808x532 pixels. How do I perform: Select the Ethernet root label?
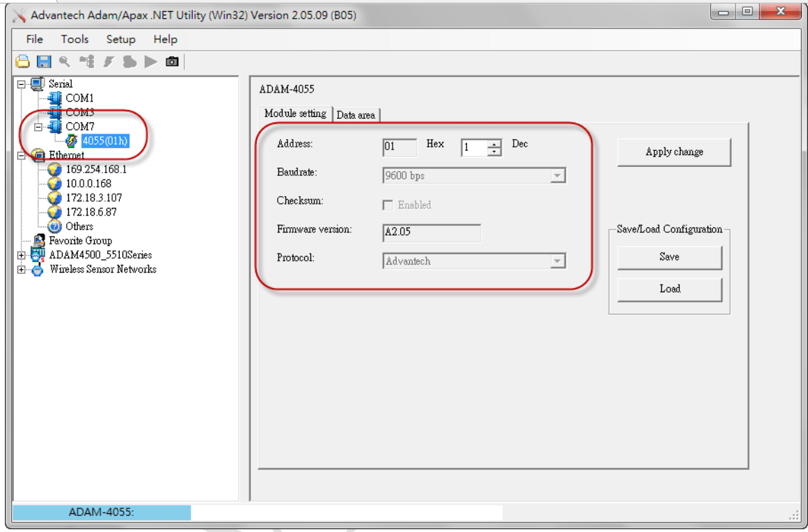[67, 155]
